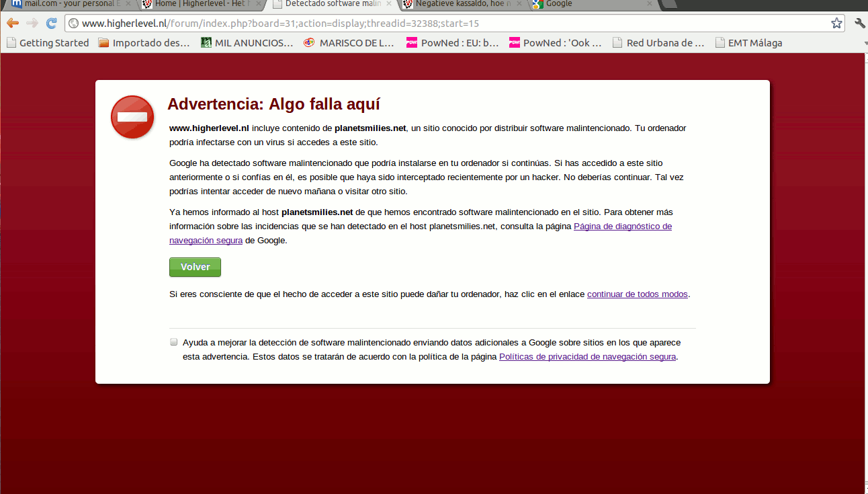Close the 'Detectado software malin' tab
The height and width of the screenshot is (494, 868).
pyautogui.click(x=388, y=4)
